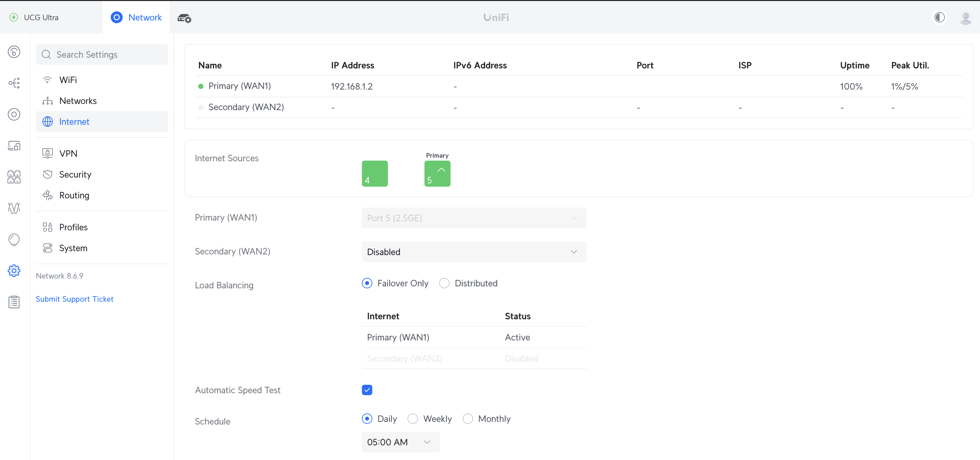Select Distributed load balancing
Viewport: 980px width, 460px height.
pyautogui.click(x=444, y=283)
